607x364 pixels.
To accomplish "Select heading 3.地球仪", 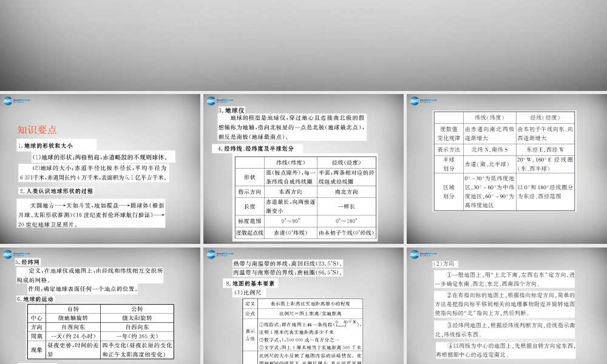I will coord(231,110).
